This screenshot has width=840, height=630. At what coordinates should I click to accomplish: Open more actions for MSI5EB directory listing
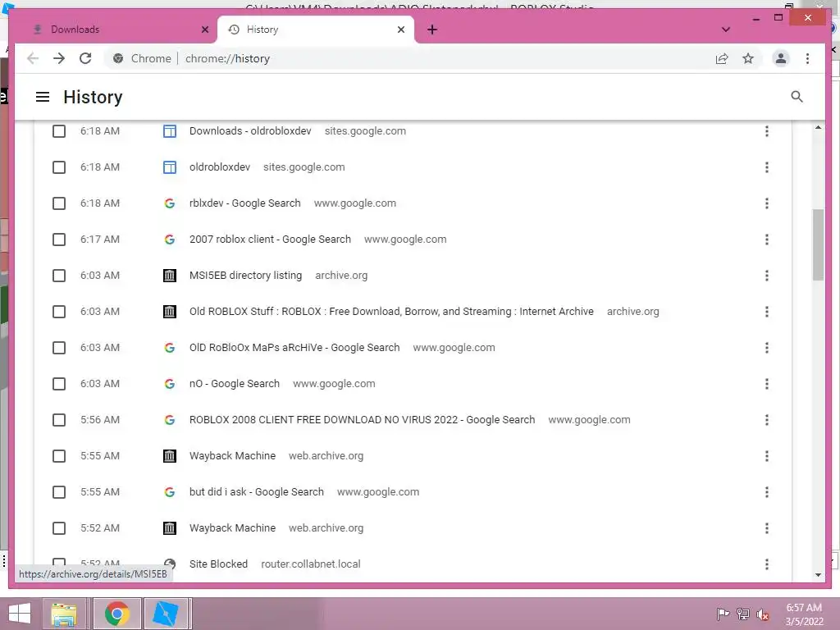767,276
